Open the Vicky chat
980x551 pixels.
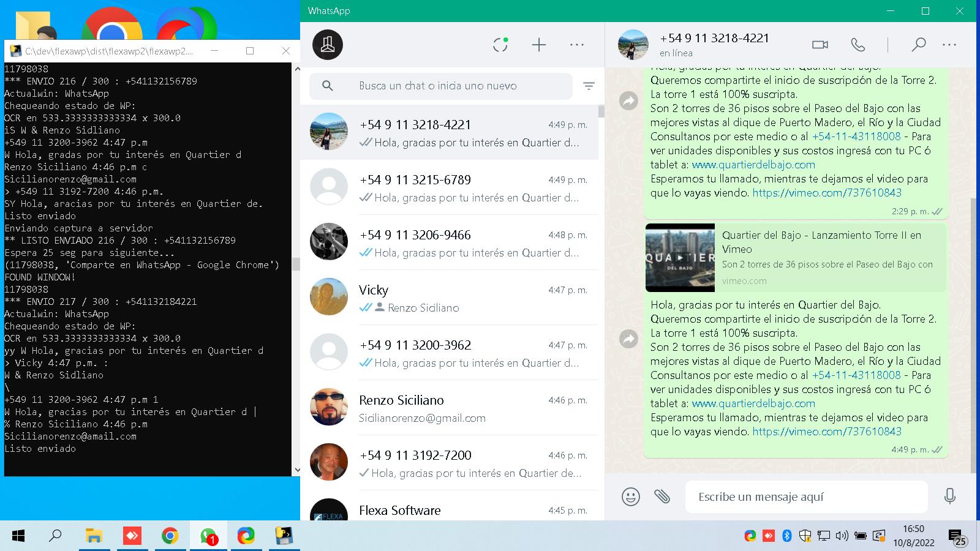click(449, 298)
